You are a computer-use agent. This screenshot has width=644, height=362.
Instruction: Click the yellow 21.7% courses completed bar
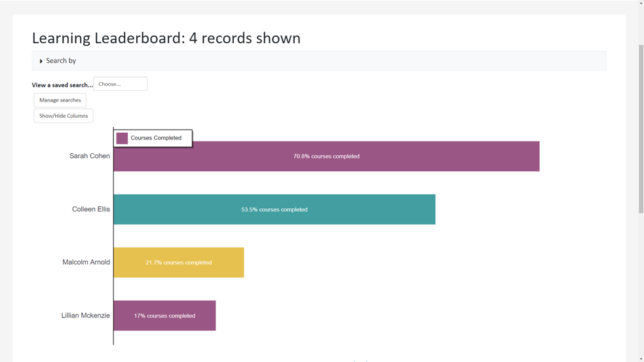point(178,262)
